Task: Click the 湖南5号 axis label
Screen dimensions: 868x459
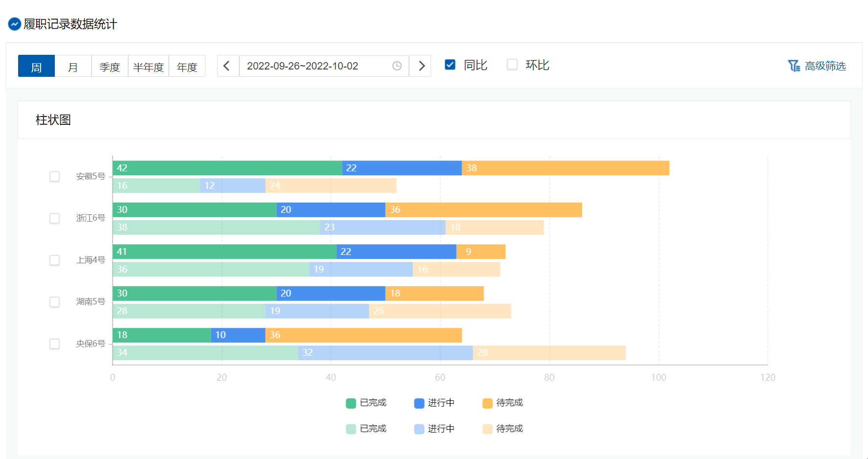Action: click(x=91, y=301)
